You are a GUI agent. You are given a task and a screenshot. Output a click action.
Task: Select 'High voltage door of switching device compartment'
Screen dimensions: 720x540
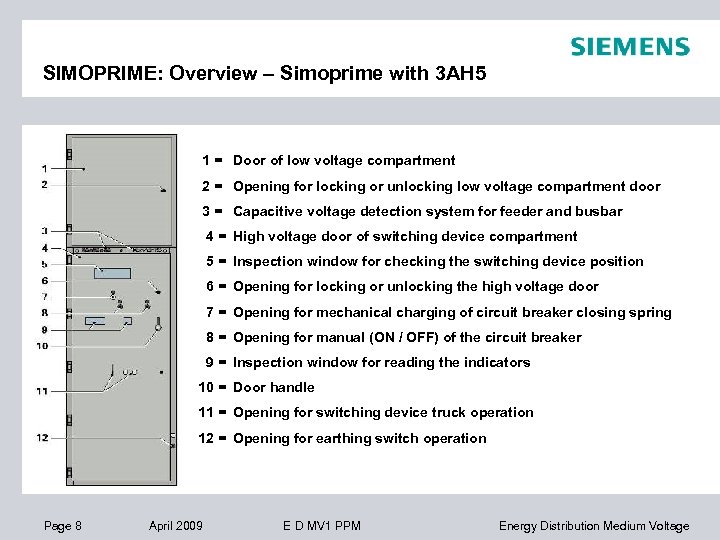click(x=405, y=236)
